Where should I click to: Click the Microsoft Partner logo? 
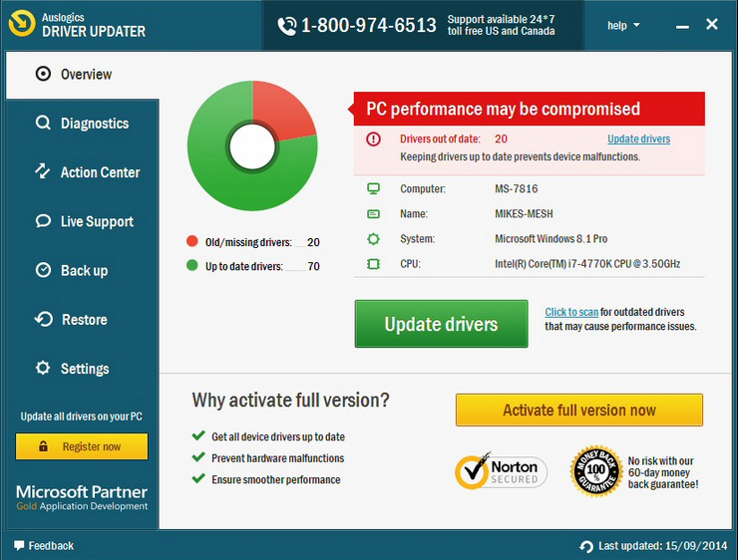click(x=82, y=498)
